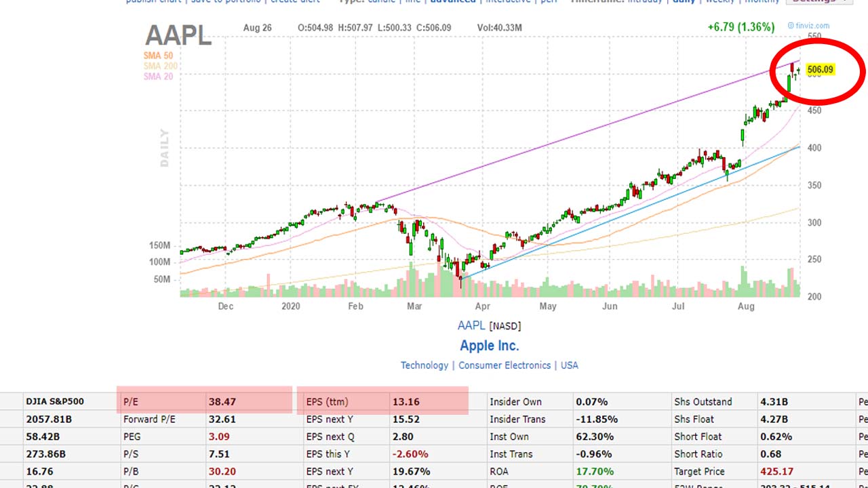Screen dimensions: 868x488
Task: Open the USA country link
Action: pos(570,365)
